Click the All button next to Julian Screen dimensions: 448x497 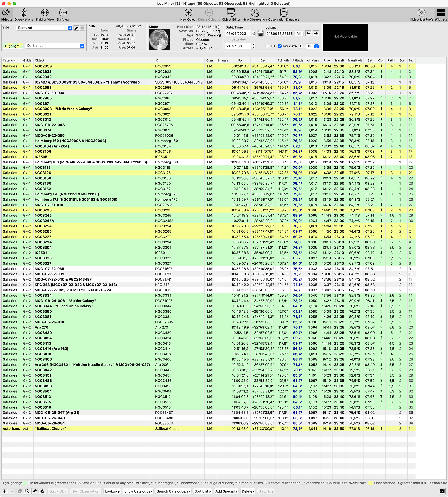click(299, 33)
